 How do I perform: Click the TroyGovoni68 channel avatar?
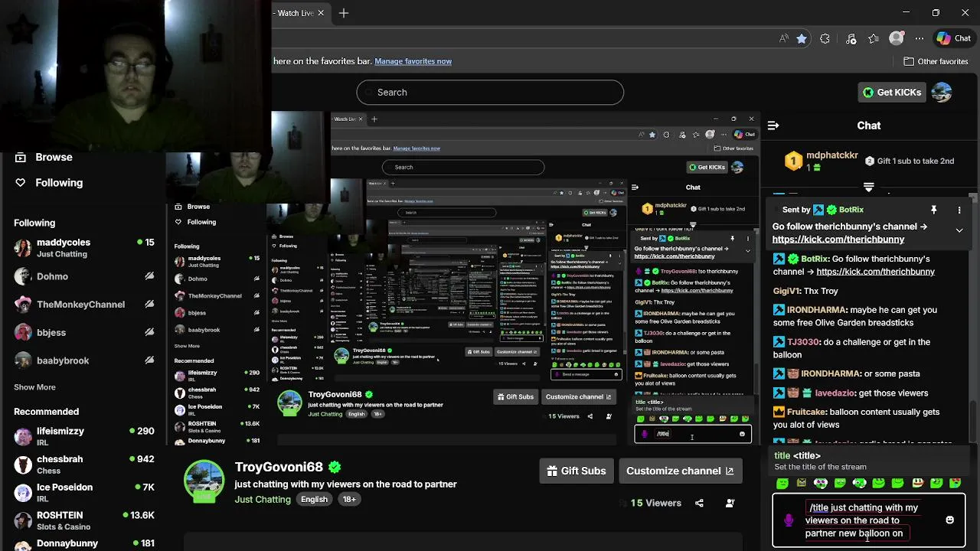click(x=204, y=481)
